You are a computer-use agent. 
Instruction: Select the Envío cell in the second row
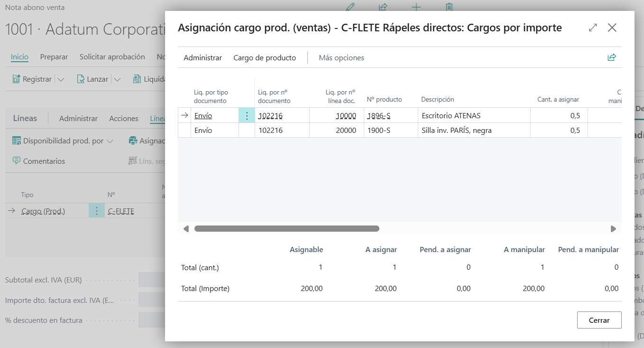click(x=215, y=130)
